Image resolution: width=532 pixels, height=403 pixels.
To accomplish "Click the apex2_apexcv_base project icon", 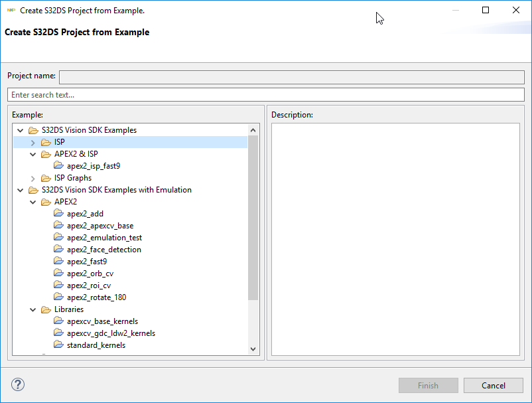I will click(58, 226).
